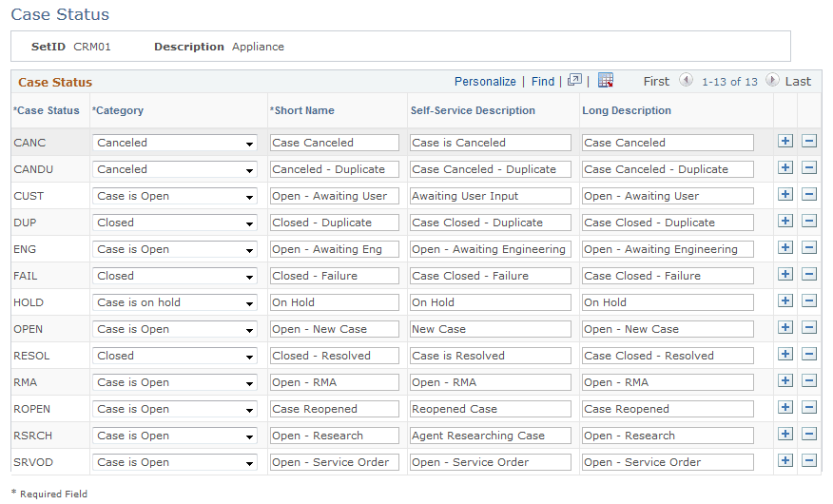Select the SetID value CRM01
Screen dimensions: 833x504
92,47
